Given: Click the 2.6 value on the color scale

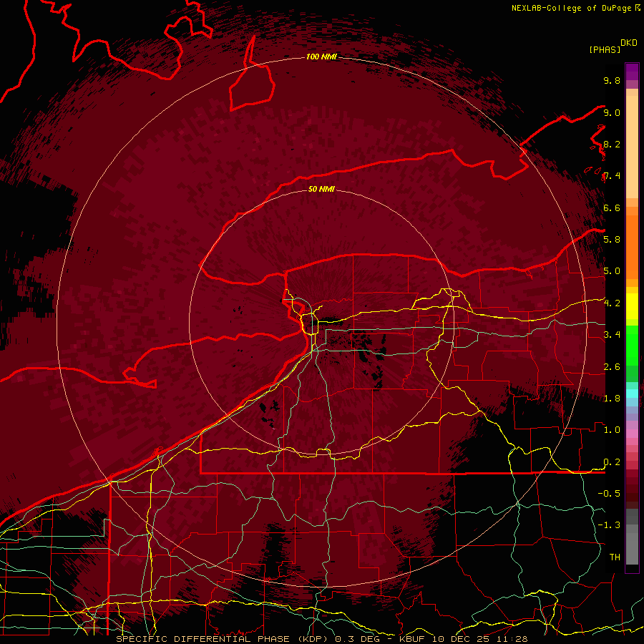Looking at the screenshot, I should click(612, 367).
